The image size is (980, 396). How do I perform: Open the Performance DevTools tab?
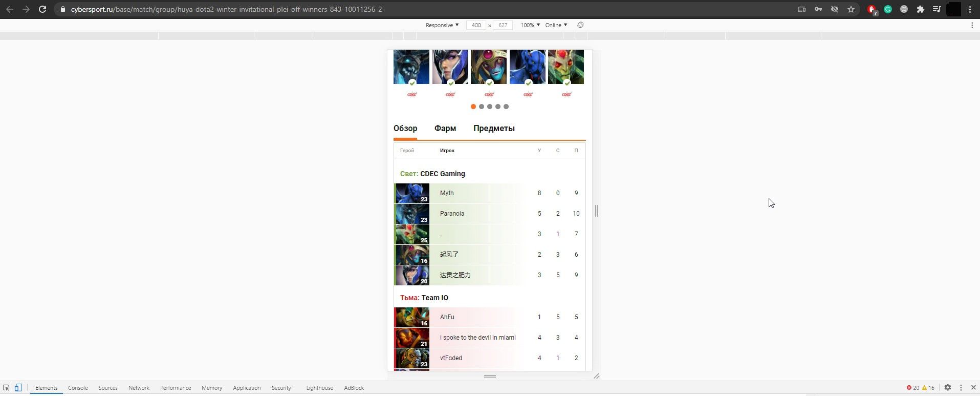point(176,388)
